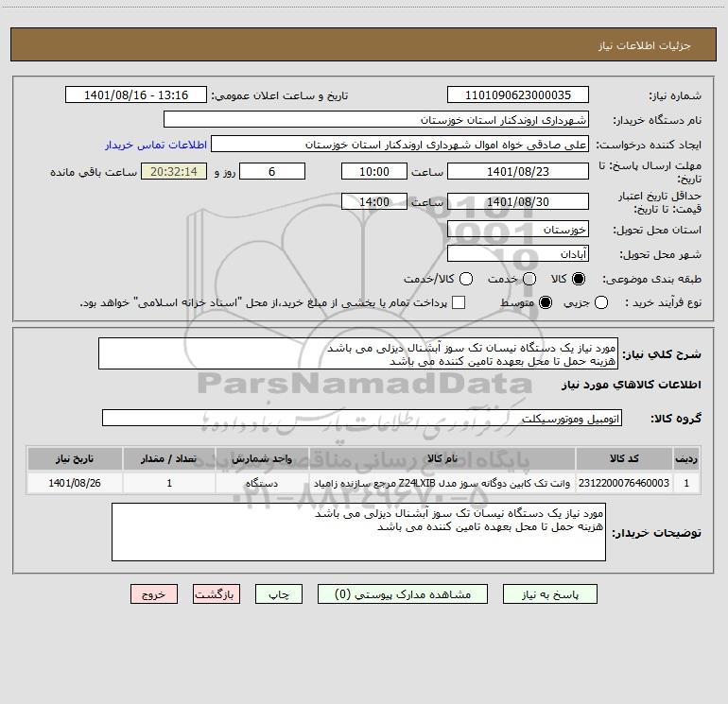The width and height of the screenshot is (728, 704).
Task: Tick the اسناد خزانه اسلامی payment checkbox
Action: (x=459, y=302)
